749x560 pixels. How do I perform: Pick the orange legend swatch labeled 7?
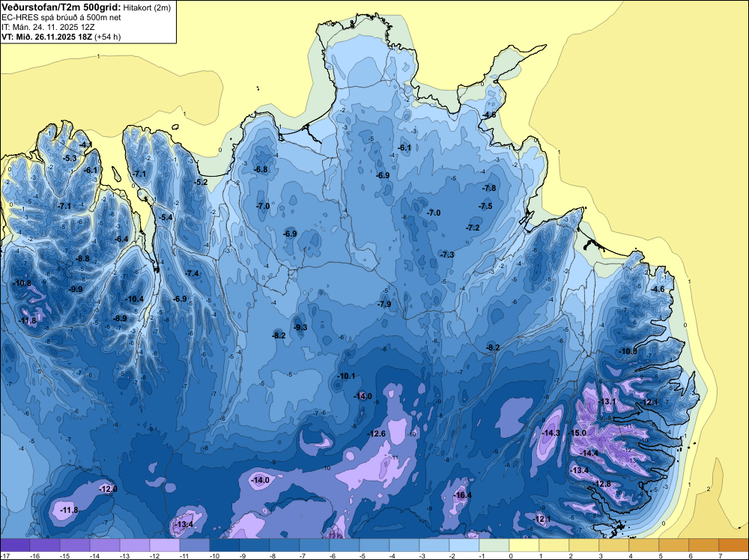[734, 545]
